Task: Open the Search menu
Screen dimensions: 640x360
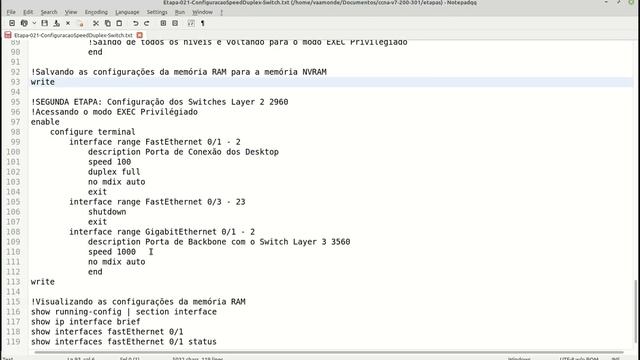Action: (x=49, y=12)
